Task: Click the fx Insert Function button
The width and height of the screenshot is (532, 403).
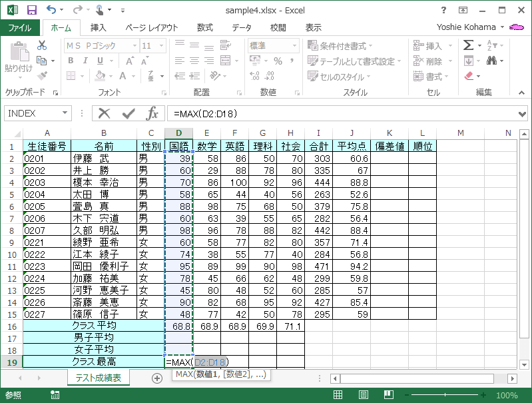Action: (152, 113)
